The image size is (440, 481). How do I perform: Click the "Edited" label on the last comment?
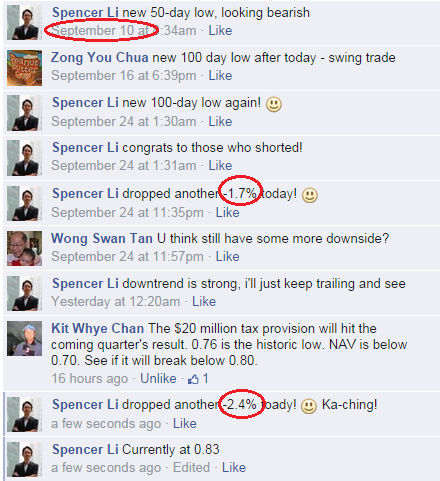click(191, 468)
